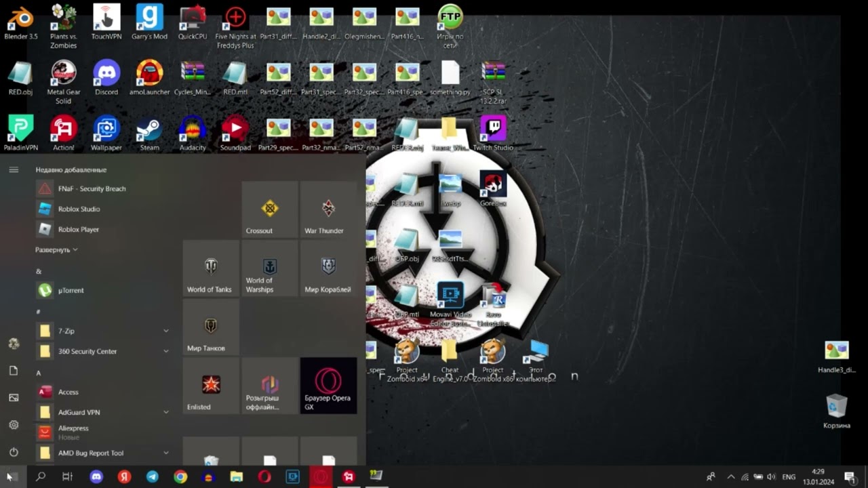Expand the Start menu hamburger
The image size is (868, 488).
pyautogui.click(x=14, y=169)
